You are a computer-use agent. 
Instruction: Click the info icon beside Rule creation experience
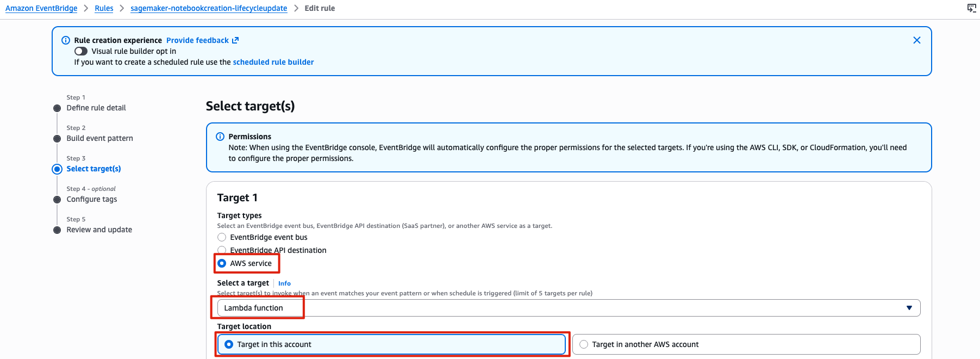pos(66,40)
